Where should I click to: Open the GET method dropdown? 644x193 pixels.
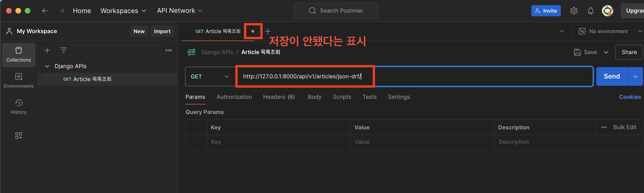(210, 76)
